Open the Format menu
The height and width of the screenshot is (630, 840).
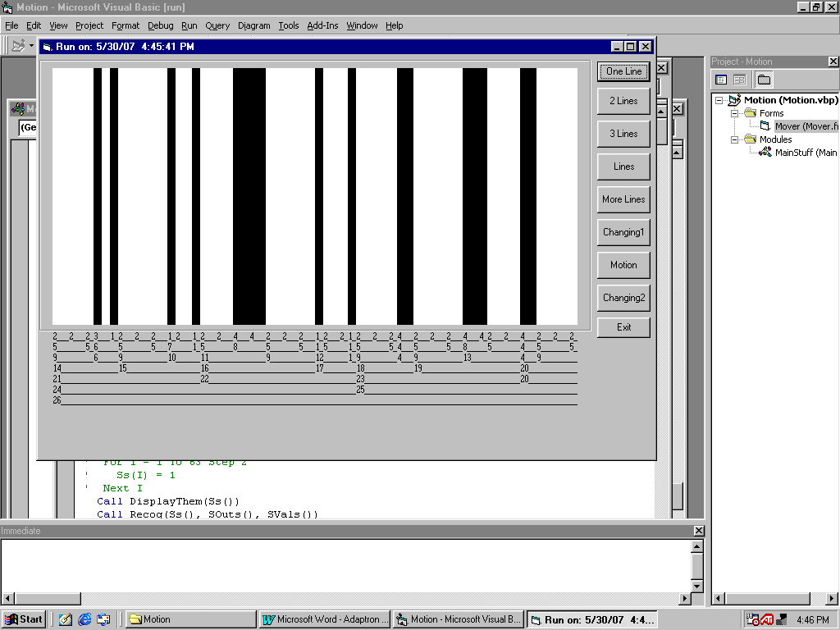[x=126, y=25]
